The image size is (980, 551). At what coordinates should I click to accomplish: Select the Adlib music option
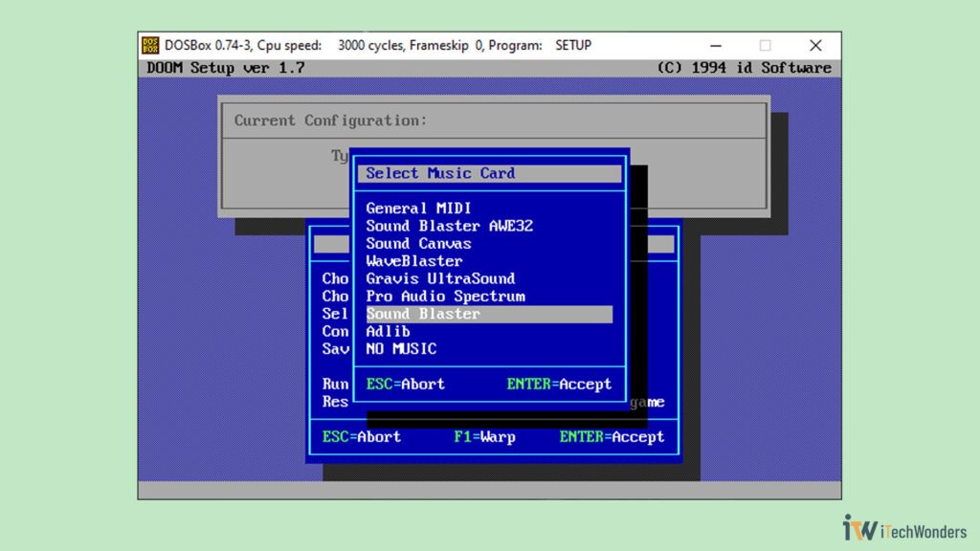(x=387, y=331)
